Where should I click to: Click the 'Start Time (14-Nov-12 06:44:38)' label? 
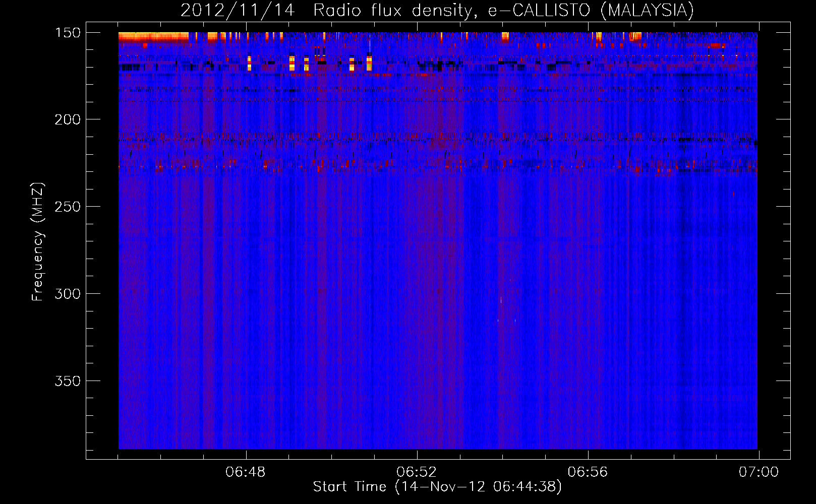tap(437, 487)
